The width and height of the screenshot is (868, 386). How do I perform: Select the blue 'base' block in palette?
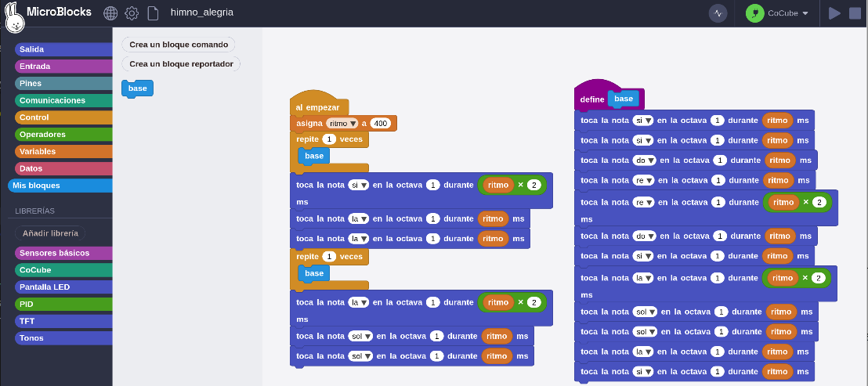coord(138,88)
